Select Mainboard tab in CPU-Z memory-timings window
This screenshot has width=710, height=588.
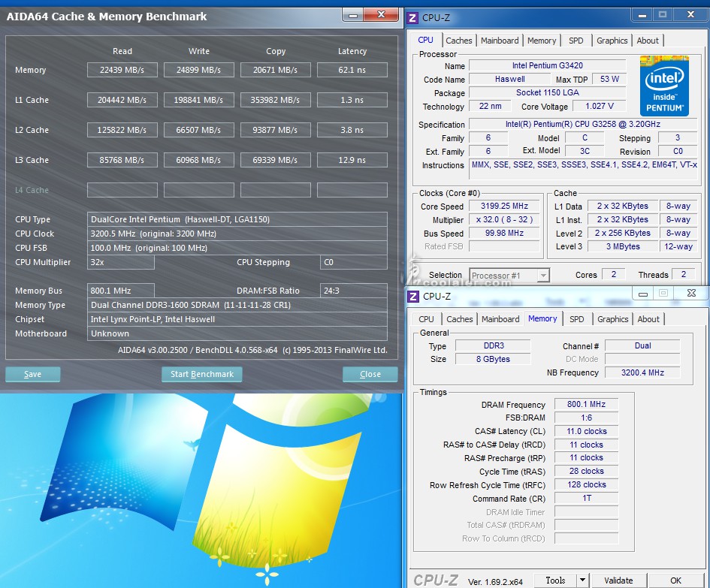tap(500, 319)
